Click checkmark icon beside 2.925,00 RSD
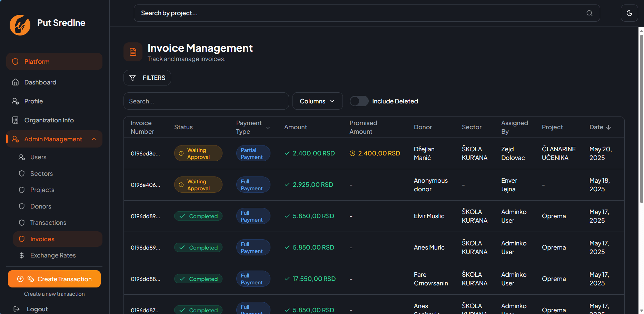The height and width of the screenshot is (314, 644). click(x=287, y=185)
